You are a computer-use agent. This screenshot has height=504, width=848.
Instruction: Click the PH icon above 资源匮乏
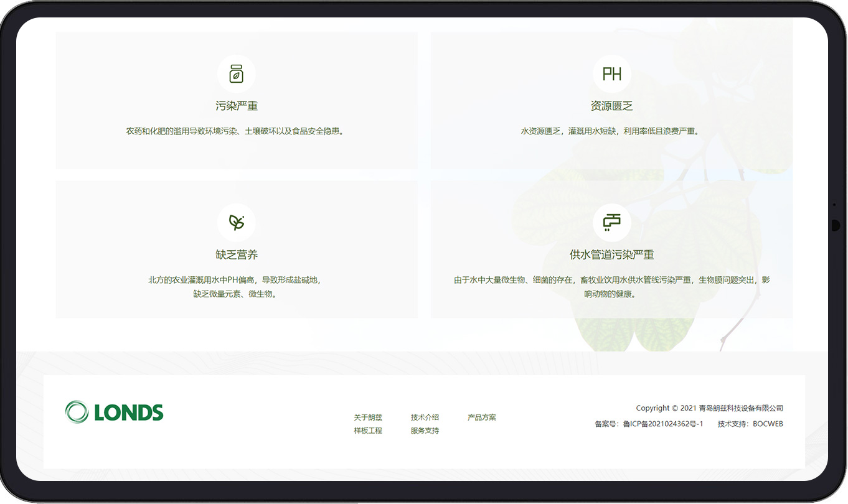tap(611, 74)
